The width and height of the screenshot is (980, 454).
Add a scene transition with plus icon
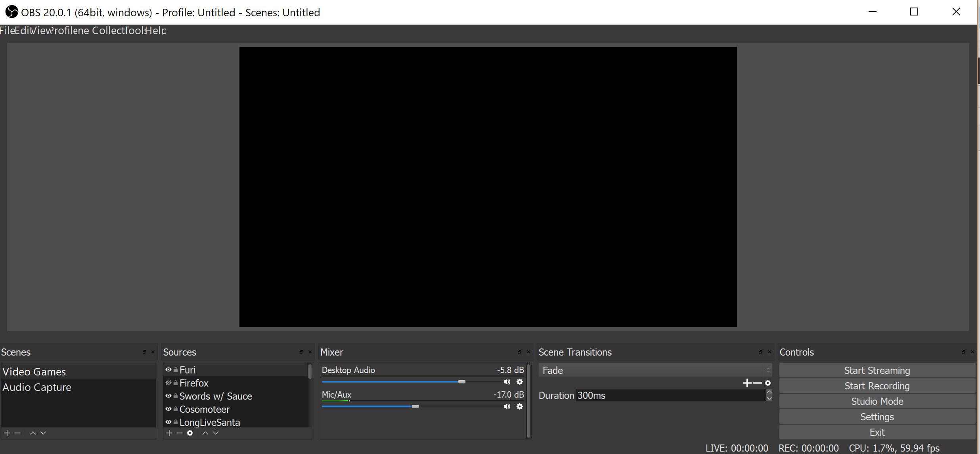747,383
